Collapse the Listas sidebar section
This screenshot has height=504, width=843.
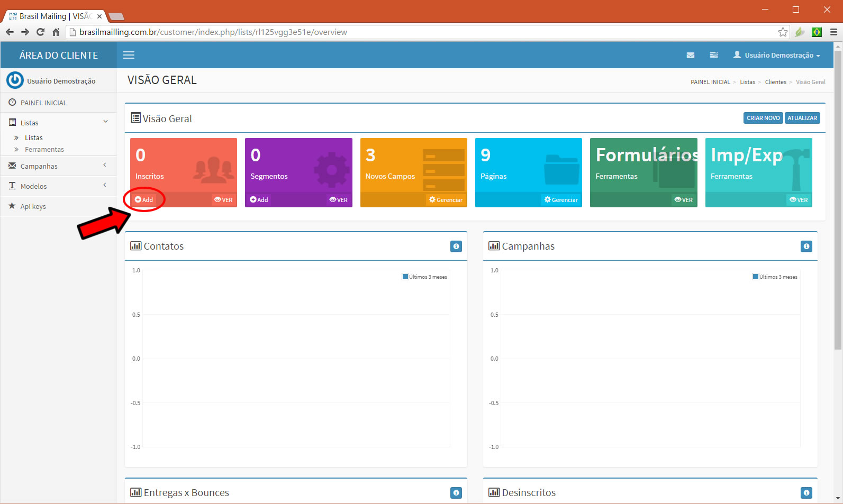58,123
